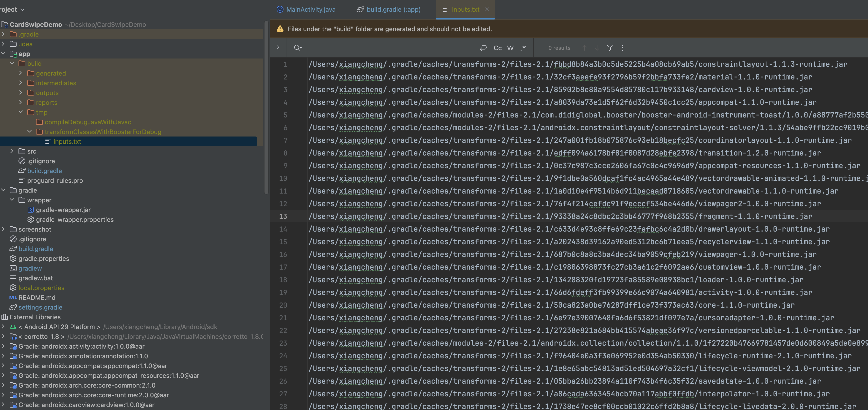Open the search bar more options menu
The width and height of the screenshot is (868, 410).
622,48
